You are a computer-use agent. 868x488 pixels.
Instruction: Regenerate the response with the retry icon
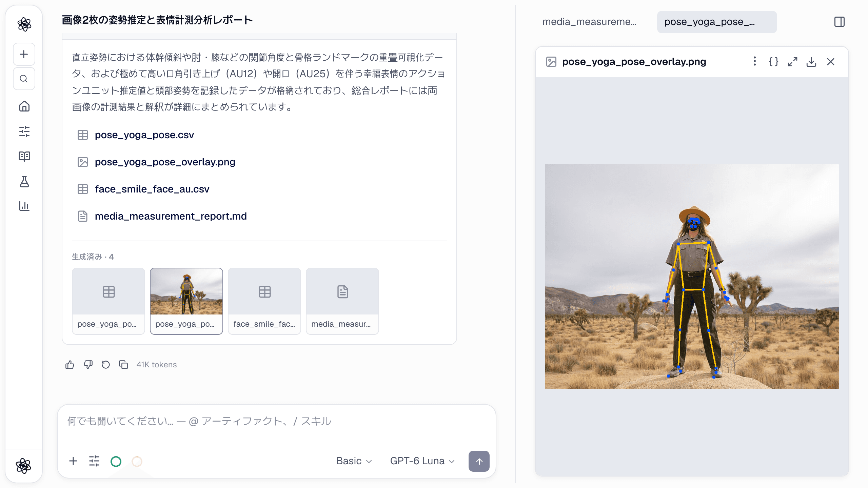(x=106, y=365)
